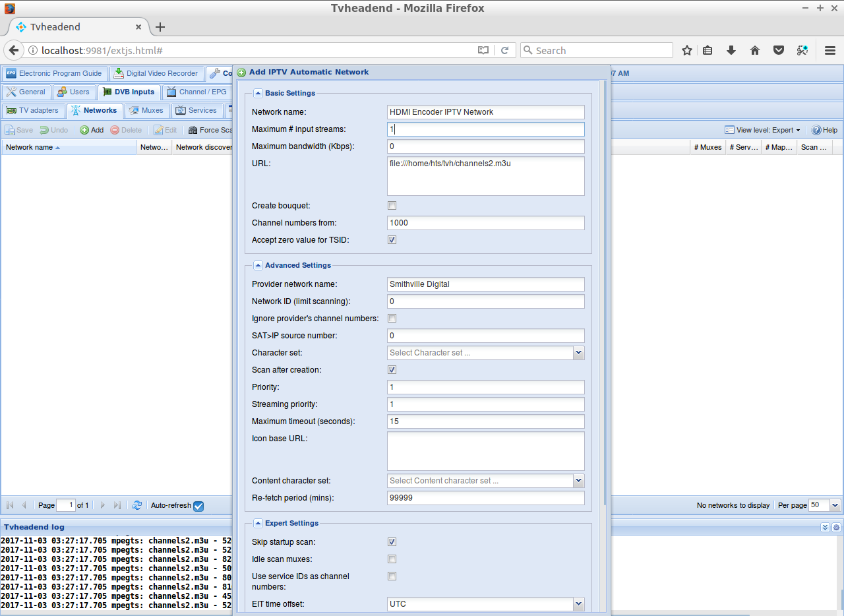Click inside the Re-fetch period field
844x616 pixels.
(485, 498)
